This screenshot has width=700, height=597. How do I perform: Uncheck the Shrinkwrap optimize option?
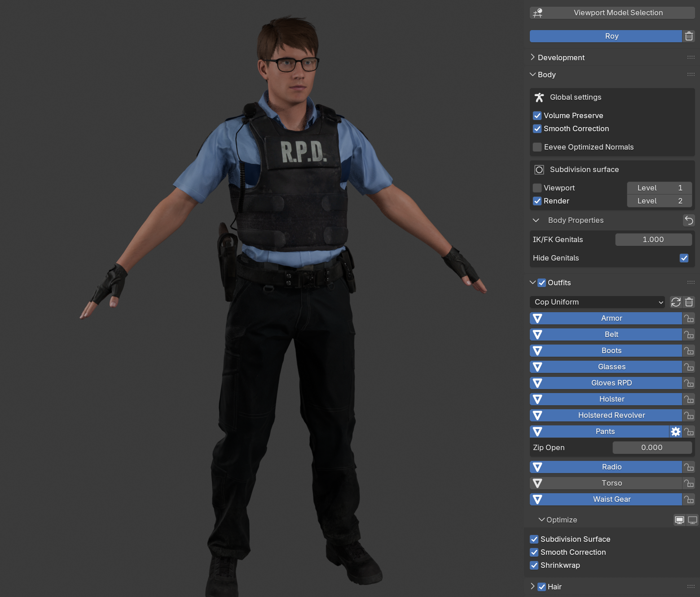pyautogui.click(x=534, y=565)
